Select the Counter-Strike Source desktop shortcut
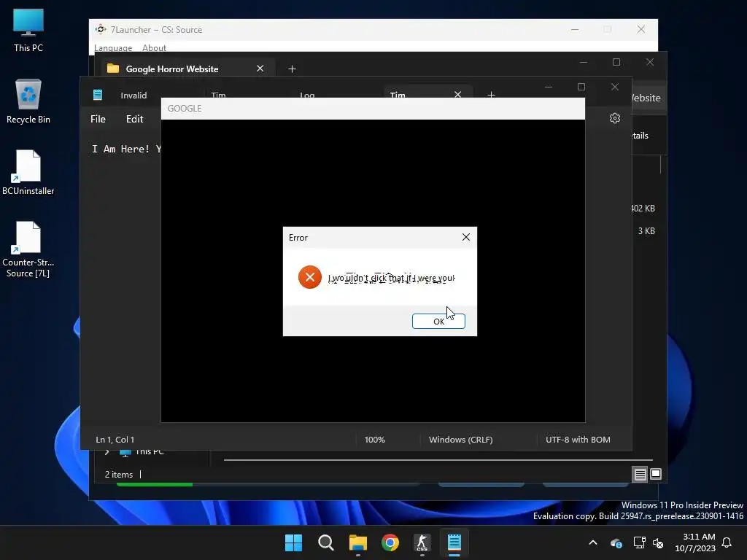 tap(28, 249)
